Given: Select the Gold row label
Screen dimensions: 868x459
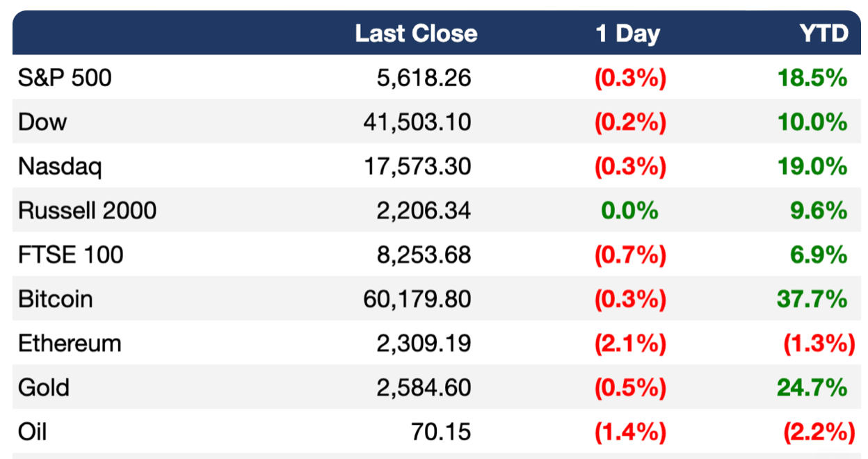Looking at the screenshot, I should click(43, 387).
